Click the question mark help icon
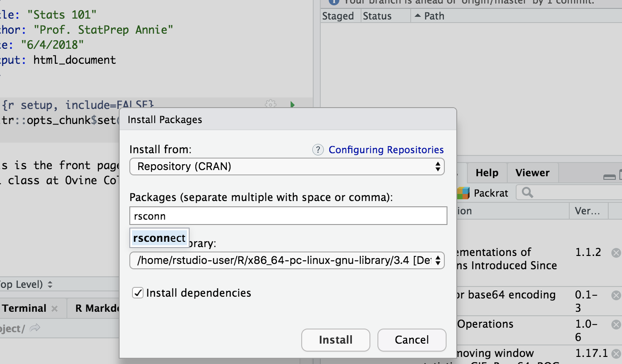622x364 pixels. pos(318,150)
